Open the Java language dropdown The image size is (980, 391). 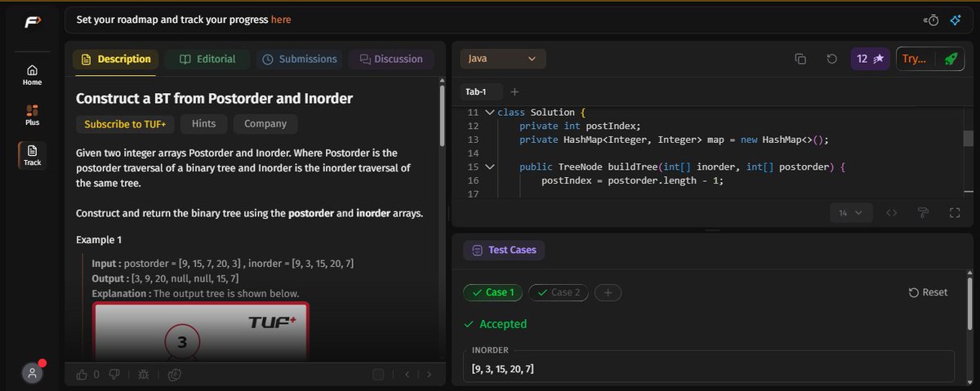click(503, 59)
